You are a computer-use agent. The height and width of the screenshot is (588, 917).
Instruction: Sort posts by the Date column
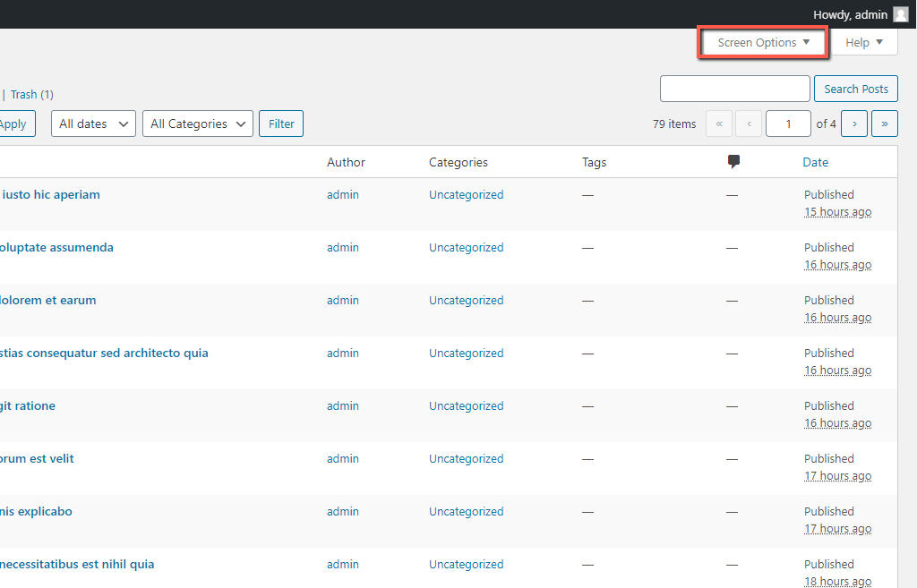point(815,163)
